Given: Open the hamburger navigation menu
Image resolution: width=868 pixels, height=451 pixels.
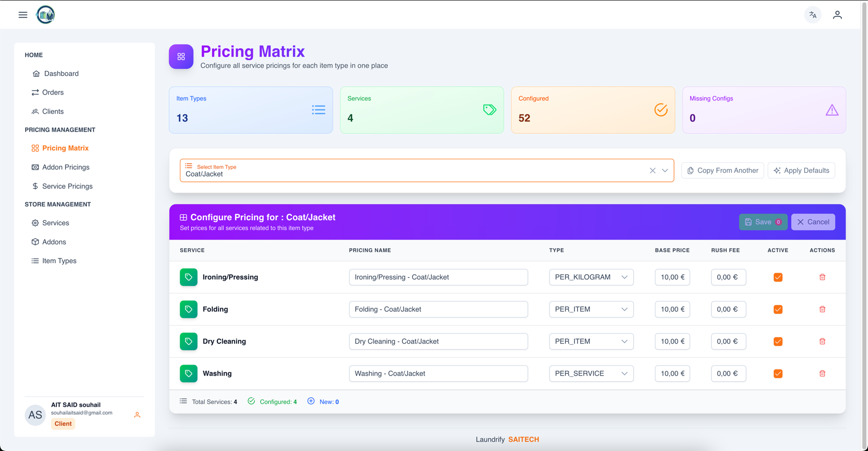Looking at the screenshot, I should pos(23,15).
